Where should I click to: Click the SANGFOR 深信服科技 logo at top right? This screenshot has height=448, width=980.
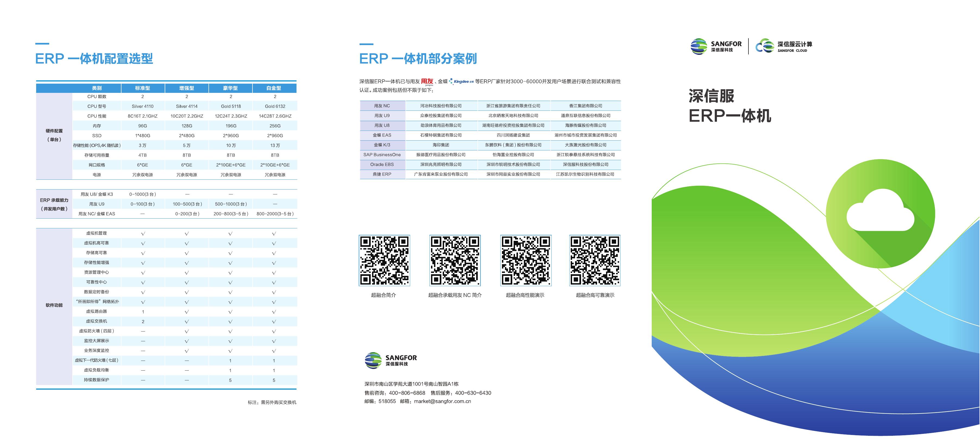[716, 46]
